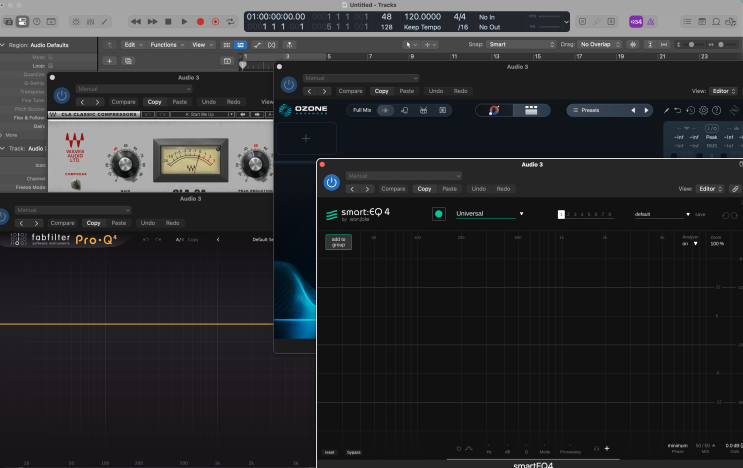
Task: Start playback with the Play button
Action: (x=184, y=21)
